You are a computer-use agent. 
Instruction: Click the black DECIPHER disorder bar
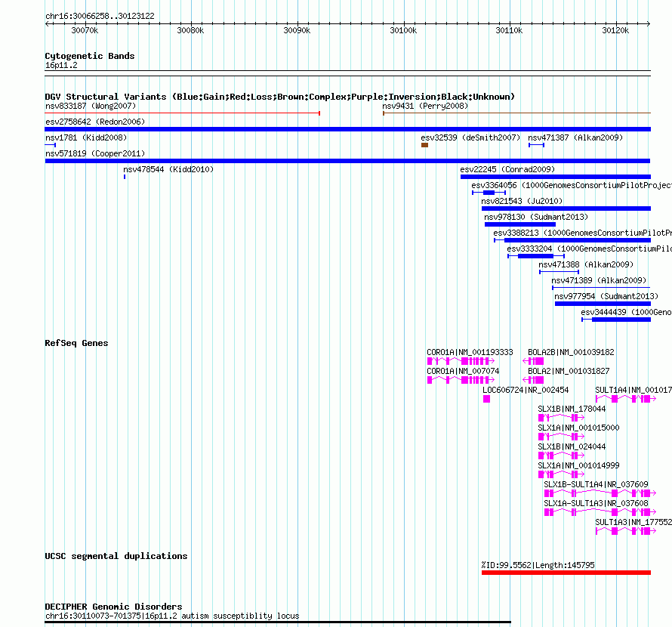278,622
